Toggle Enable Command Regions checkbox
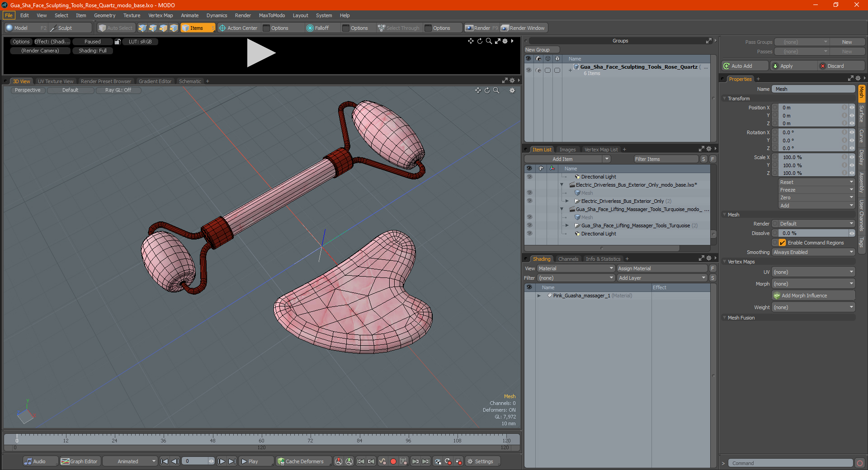This screenshot has height=470, width=868. (782, 243)
